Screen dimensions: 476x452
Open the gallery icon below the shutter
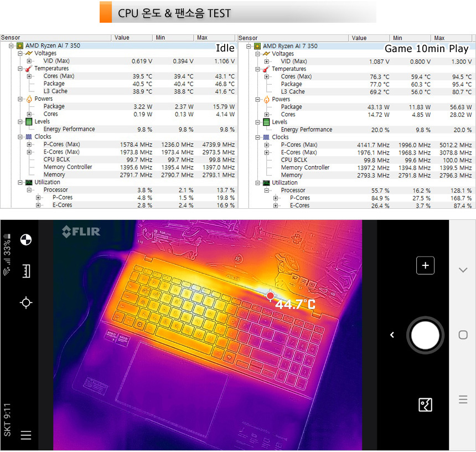point(425,405)
